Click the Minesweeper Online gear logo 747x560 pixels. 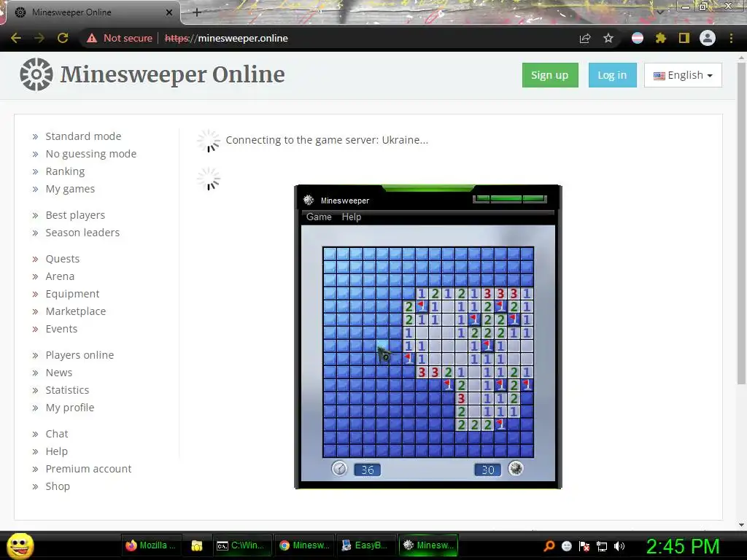point(36,74)
